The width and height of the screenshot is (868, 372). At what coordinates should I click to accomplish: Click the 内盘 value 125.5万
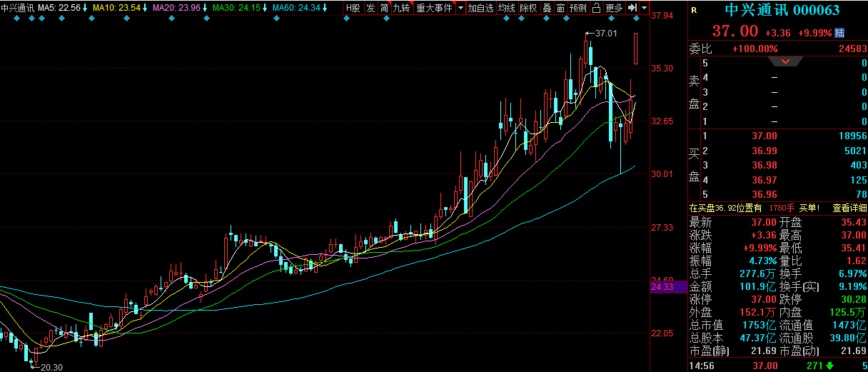tap(848, 312)
